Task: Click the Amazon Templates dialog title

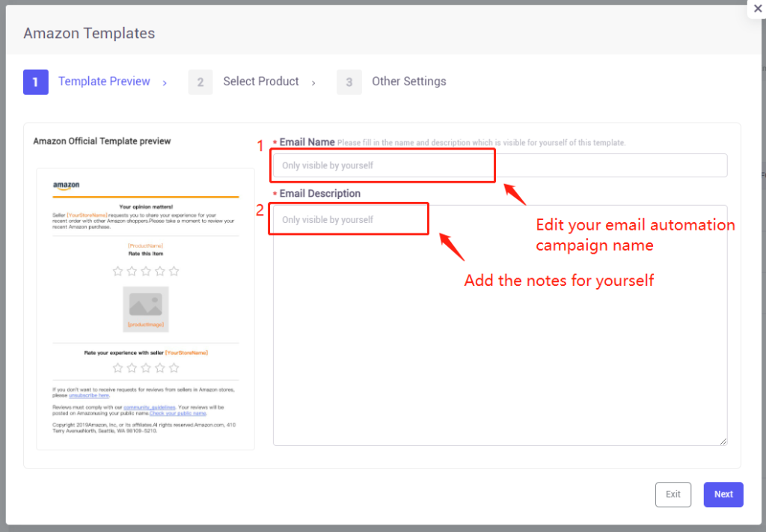Action: (x=90, y=33)
